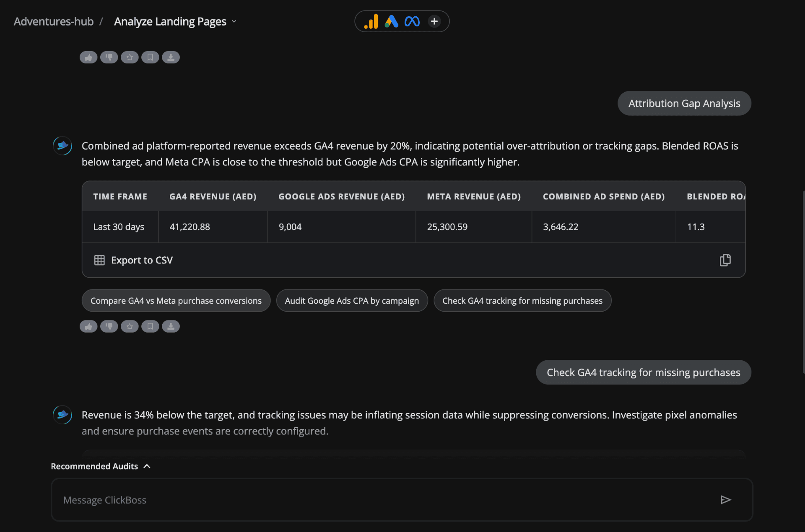This screenshot has width=805, height=532.
Task: Star the attribution gap analysis response
Action: pyautogui.click(x=130, y=326)
